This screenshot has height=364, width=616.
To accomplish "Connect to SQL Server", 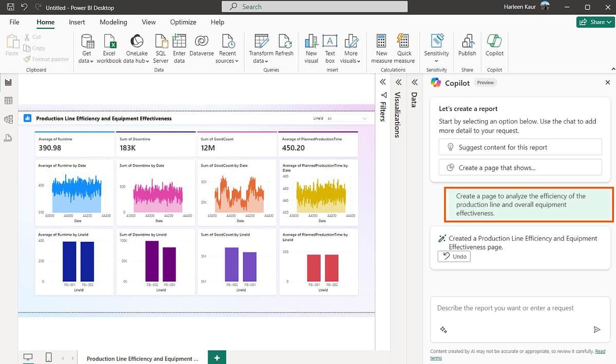I will pyautogui.click(x=160, y=49).
